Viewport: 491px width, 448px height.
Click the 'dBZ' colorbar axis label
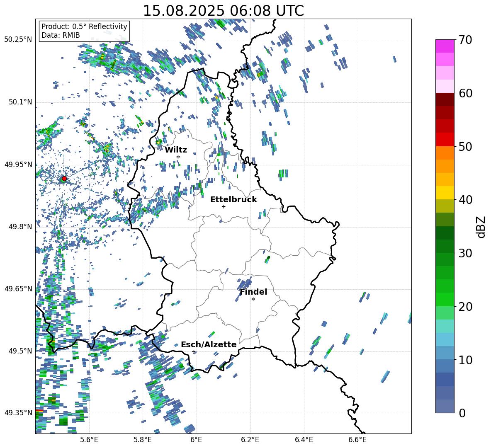coord(481,227)
